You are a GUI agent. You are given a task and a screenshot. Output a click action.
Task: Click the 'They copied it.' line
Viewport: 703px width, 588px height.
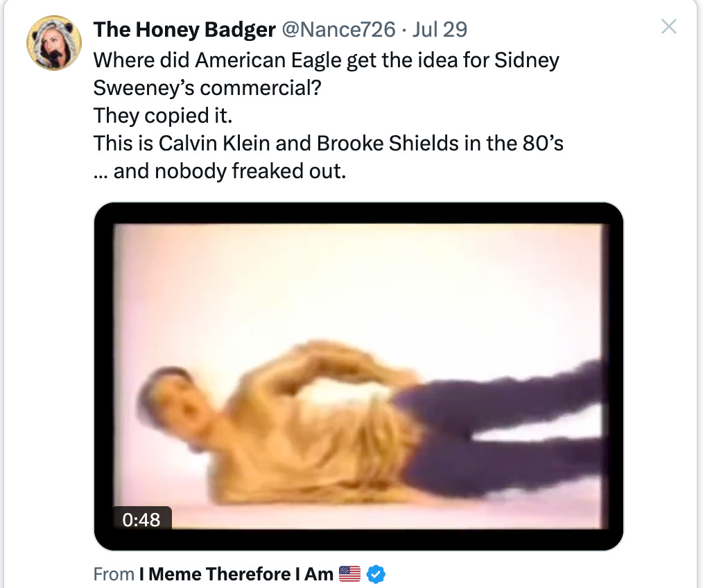pyautogui.click(x=163, y=116)
